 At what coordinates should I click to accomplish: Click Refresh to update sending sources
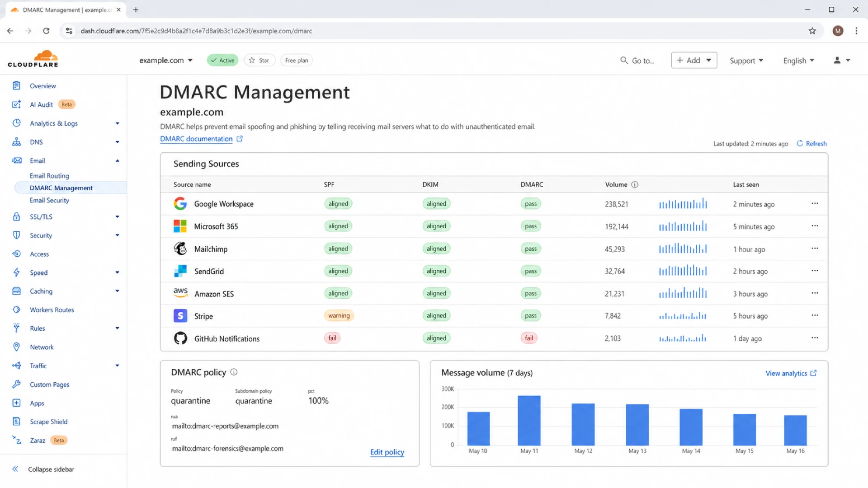tap(811, 143)
